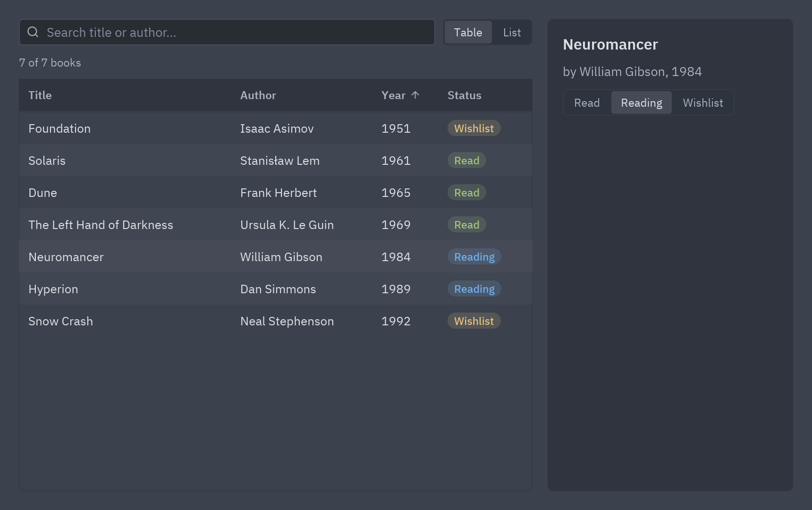The width and height of the screenshot is (812, 510).
Task: Click the Neuromancer heading in detail panel
Action: [x=610, y=44]
